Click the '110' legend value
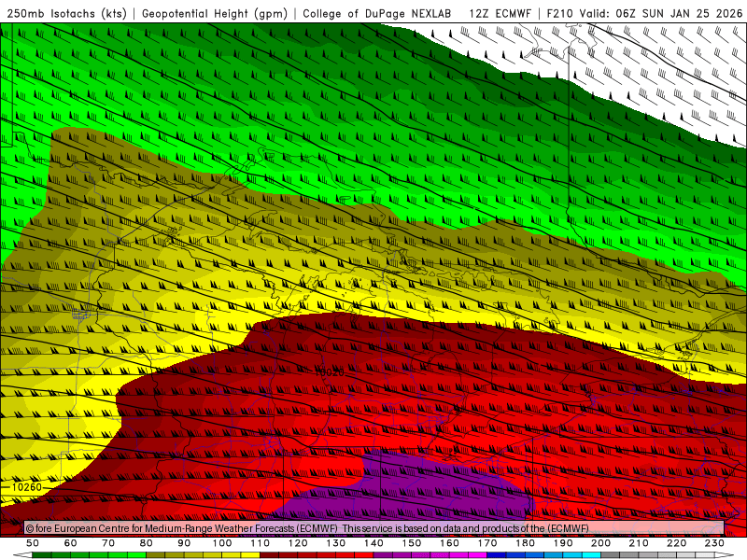 pos(261,543)
